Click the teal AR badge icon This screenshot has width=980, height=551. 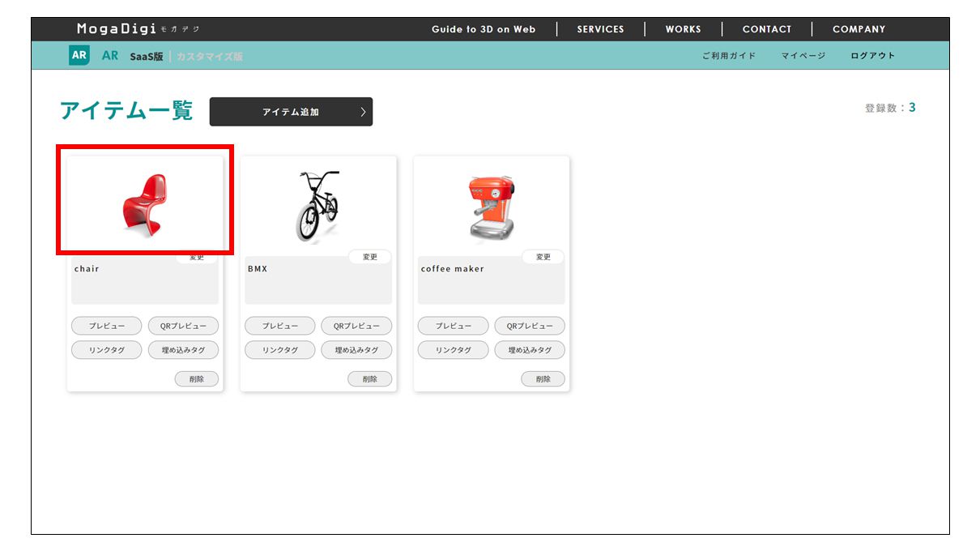[x=79, y=56]
